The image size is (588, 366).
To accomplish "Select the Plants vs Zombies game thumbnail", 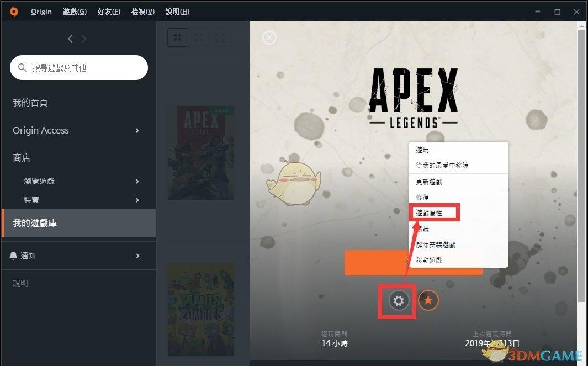I will pos(201,309).
